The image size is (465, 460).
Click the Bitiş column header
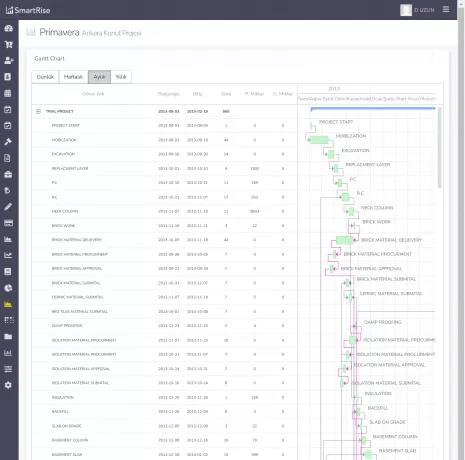pos(197,94)
